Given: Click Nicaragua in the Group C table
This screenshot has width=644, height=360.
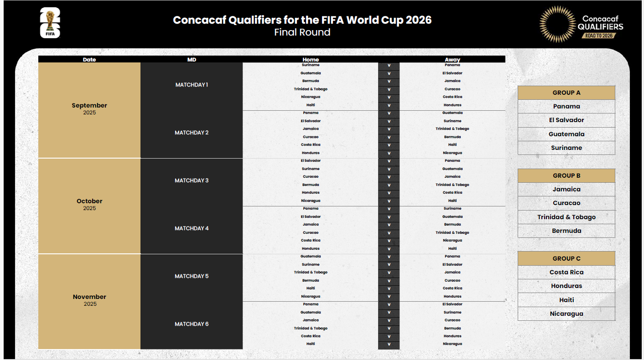Looking at the screenshot, I should (x=566, y=314).
